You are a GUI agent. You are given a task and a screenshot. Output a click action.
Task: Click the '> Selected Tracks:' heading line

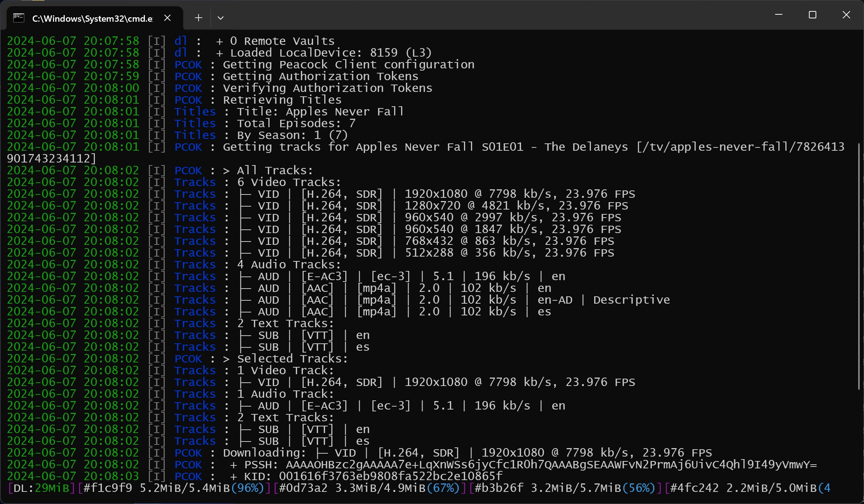[x=285, y=359]
